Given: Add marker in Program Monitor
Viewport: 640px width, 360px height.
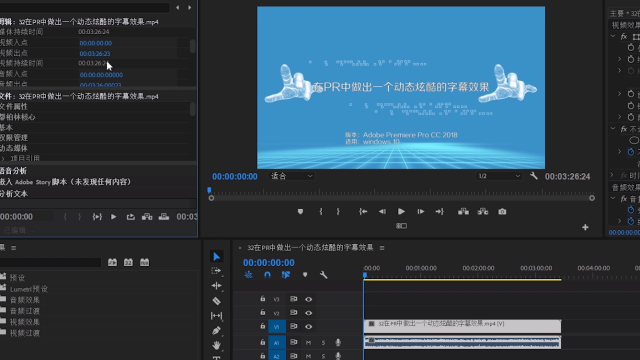Looking at the screenshot, I should (300, 211).
